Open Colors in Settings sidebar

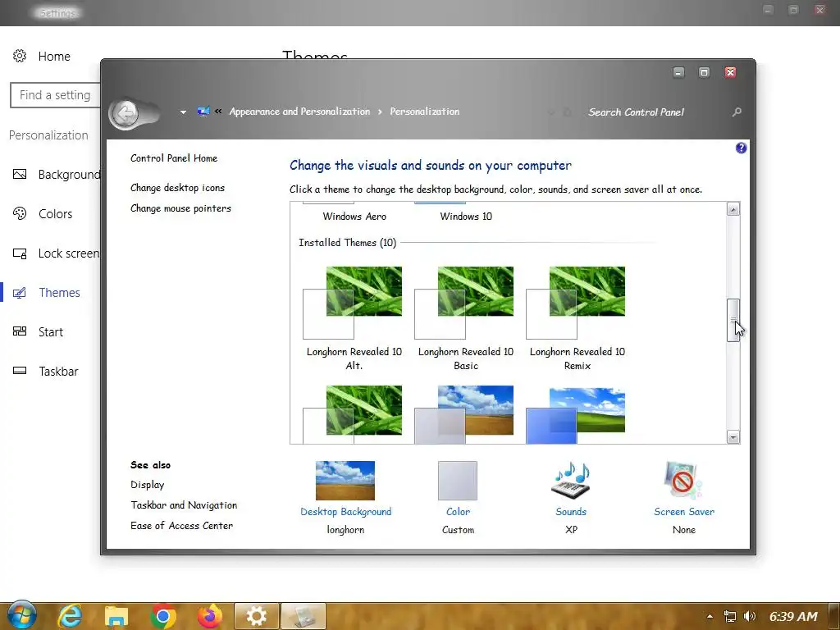tap(55, 214)
